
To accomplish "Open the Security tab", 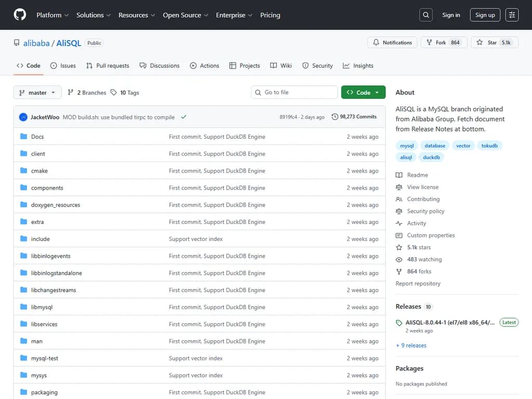I will pyautogui.click(x=317, y=65).
